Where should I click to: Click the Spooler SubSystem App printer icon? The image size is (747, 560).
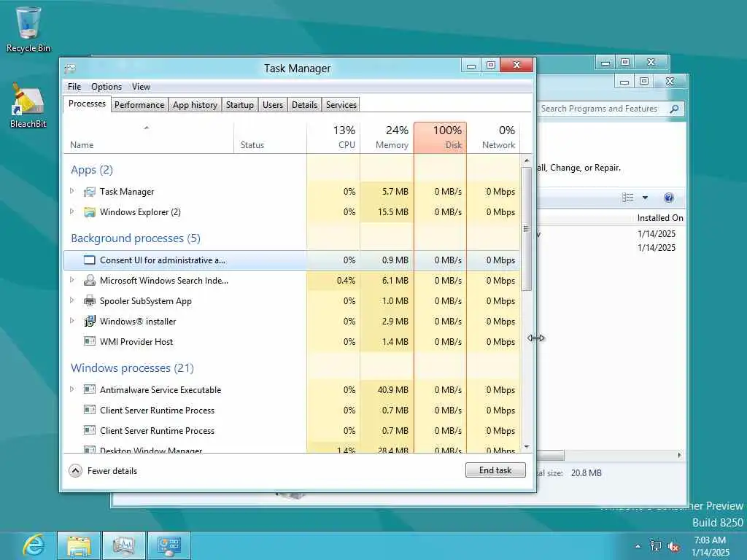point(89,301)
